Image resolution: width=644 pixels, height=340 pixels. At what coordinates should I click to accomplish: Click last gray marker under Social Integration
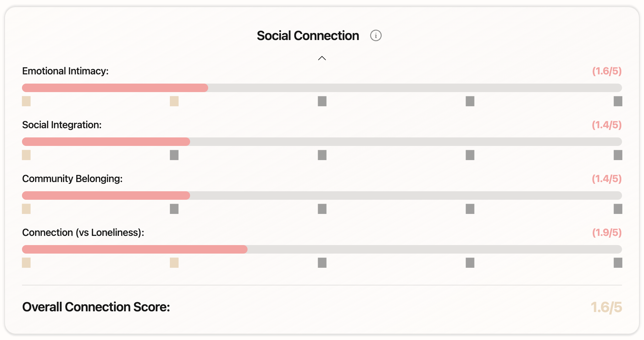[618, 155]
